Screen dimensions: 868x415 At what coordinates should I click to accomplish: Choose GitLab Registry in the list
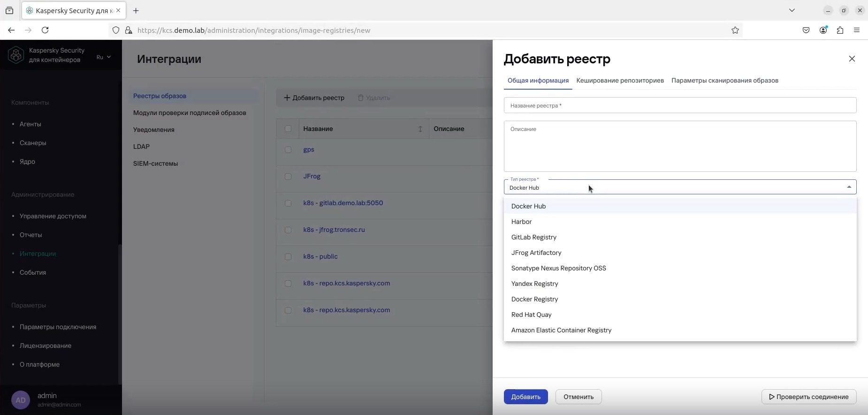(680, 237)
